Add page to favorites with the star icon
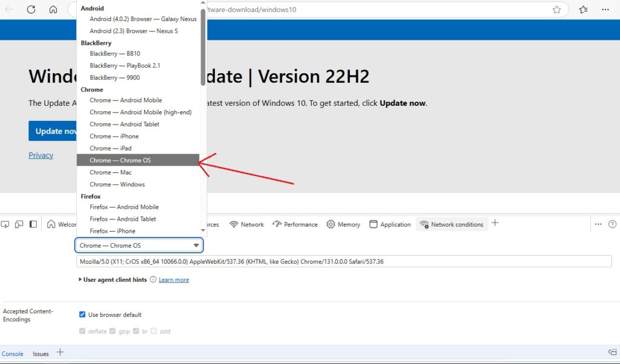620x364 pixels. pyautogui.click(x=557, y=10)
